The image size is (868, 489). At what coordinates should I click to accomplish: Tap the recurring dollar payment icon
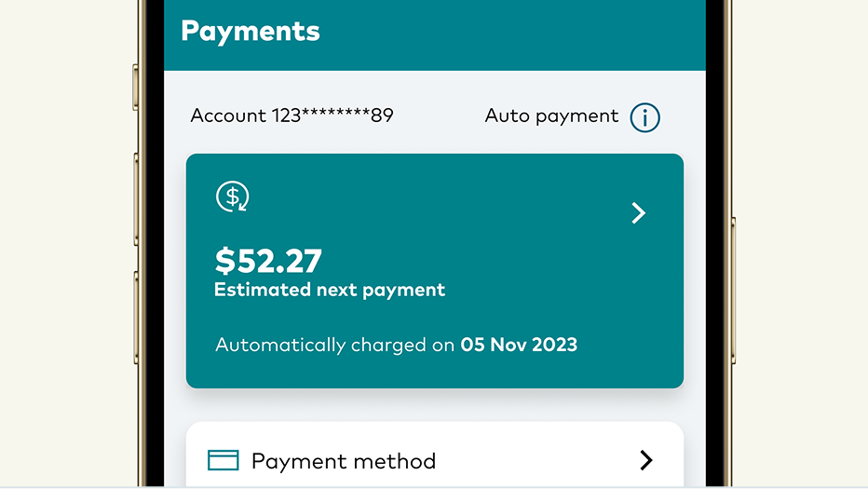[x=232, y=197]
